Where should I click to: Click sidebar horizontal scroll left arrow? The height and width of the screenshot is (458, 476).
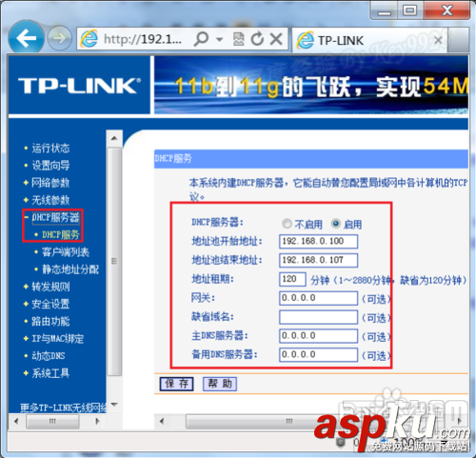point(16,421)
